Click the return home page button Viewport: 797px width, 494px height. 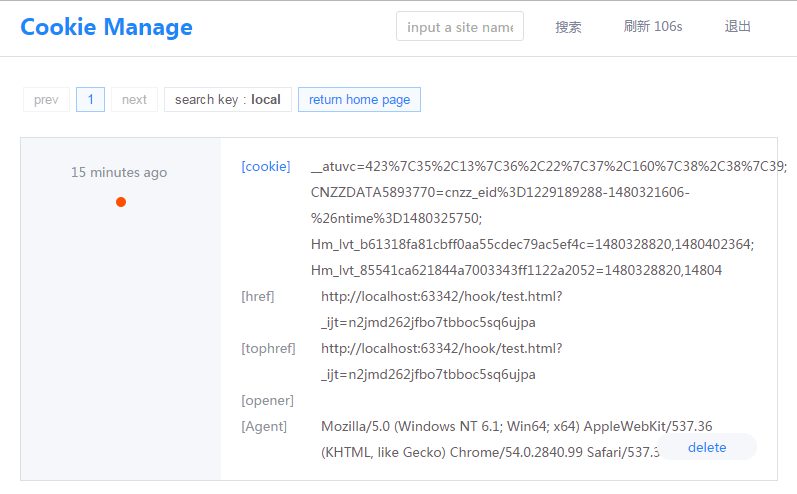tap(359, 100)
